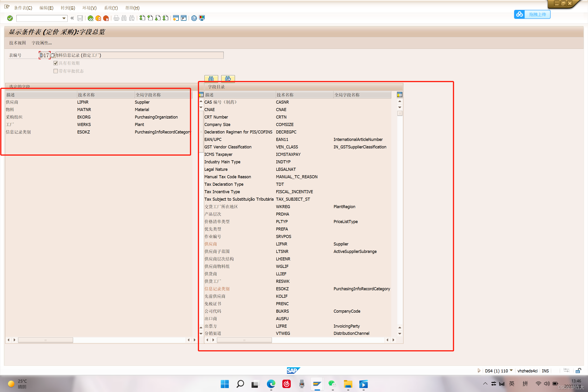Click the 技术视图 button
Image resolution: width=588 pixels, height=392 pixels.
17,43
